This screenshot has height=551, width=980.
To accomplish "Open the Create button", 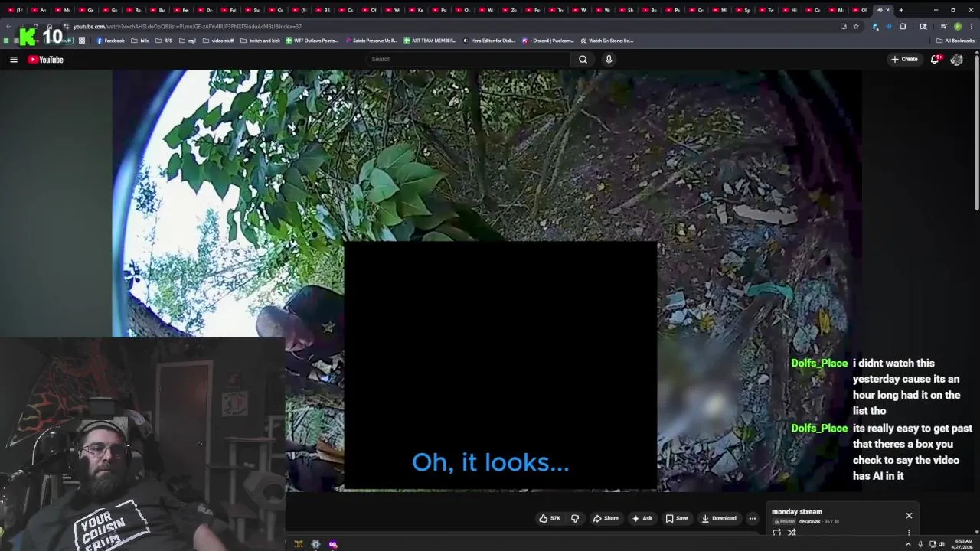I will click(x=904, y=59).
